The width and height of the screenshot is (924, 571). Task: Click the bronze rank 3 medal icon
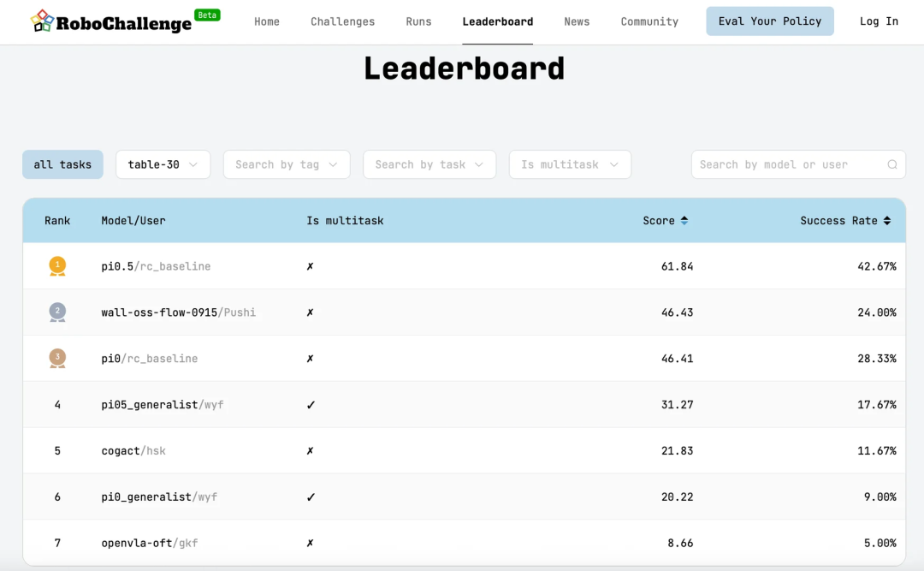click(x=57, y=359)
